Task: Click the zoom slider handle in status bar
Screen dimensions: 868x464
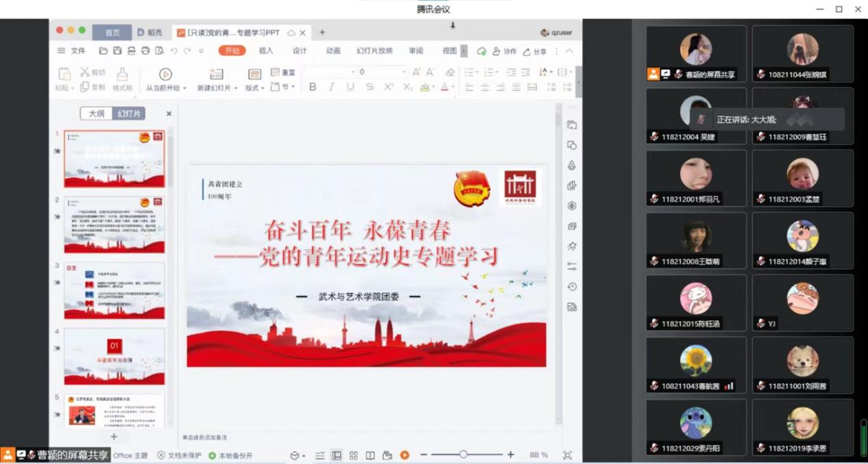Action: tap(463, 454)
